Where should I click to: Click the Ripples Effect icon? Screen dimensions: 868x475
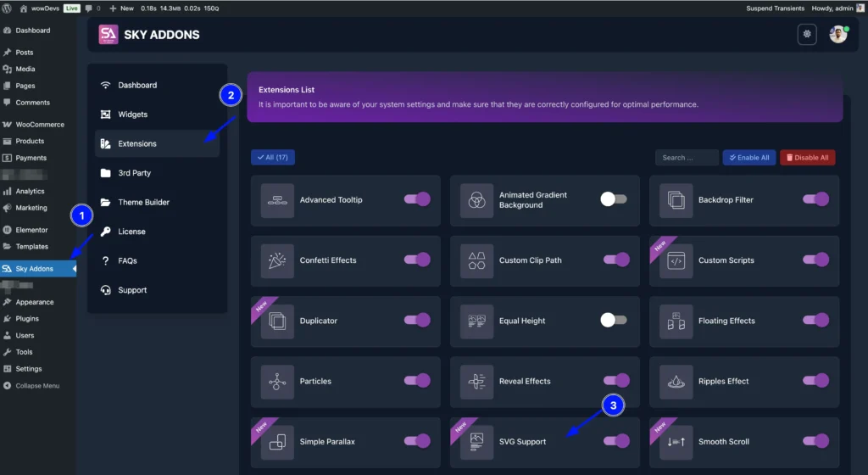(676, 382)
